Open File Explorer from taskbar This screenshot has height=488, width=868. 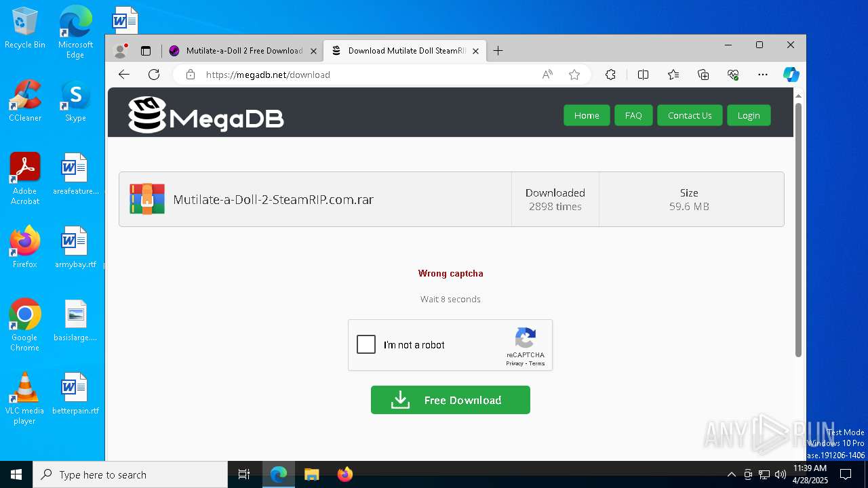(311, 474)
